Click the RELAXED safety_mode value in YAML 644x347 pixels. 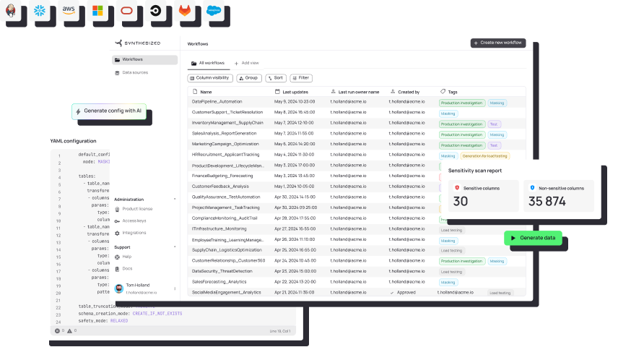point(119,321)
